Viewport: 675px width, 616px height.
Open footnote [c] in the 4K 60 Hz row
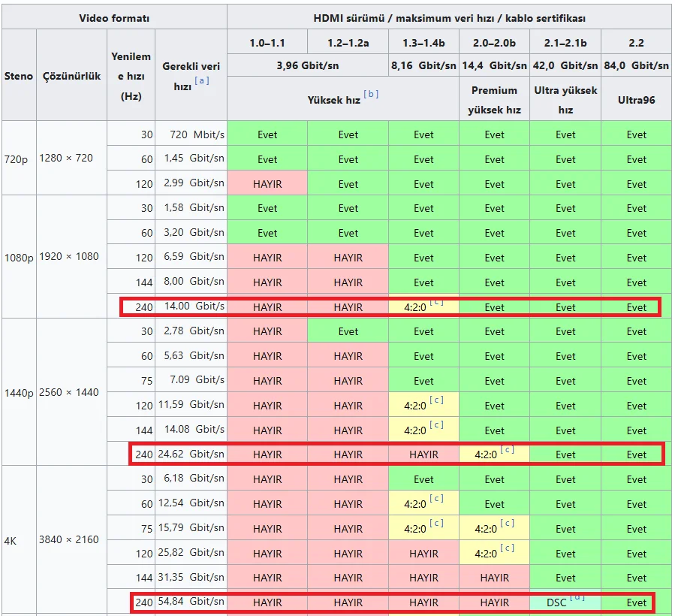click(x=436, y=499)
